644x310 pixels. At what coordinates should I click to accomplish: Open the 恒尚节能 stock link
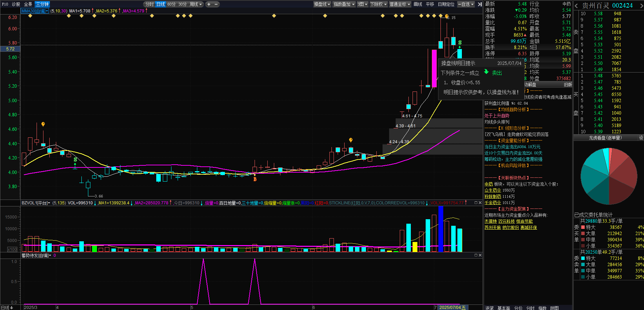(524, 222)
